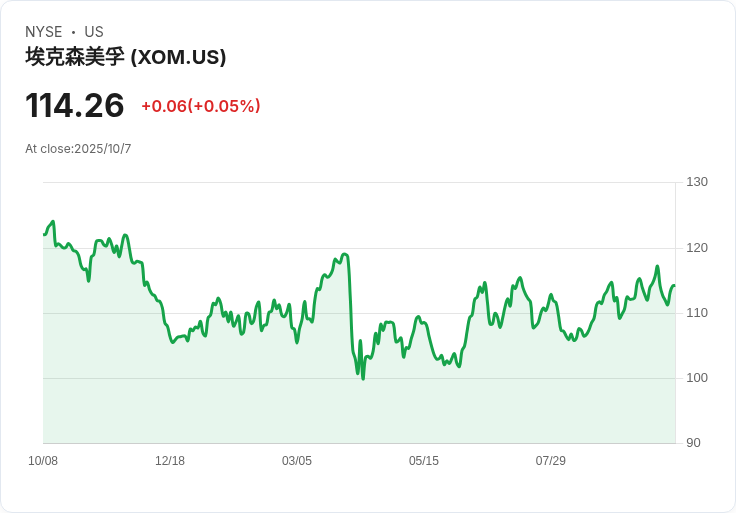Click the rightmost end of the green price line
Screen dimensions: 736x513
pyautogui.click(x=674, y=286)
